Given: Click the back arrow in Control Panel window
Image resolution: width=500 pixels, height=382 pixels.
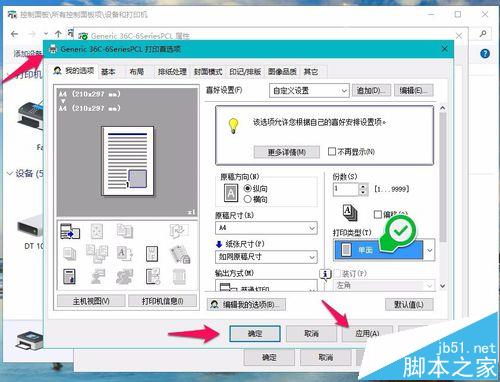Looking at the screenshot, I should tap(14, 34).
